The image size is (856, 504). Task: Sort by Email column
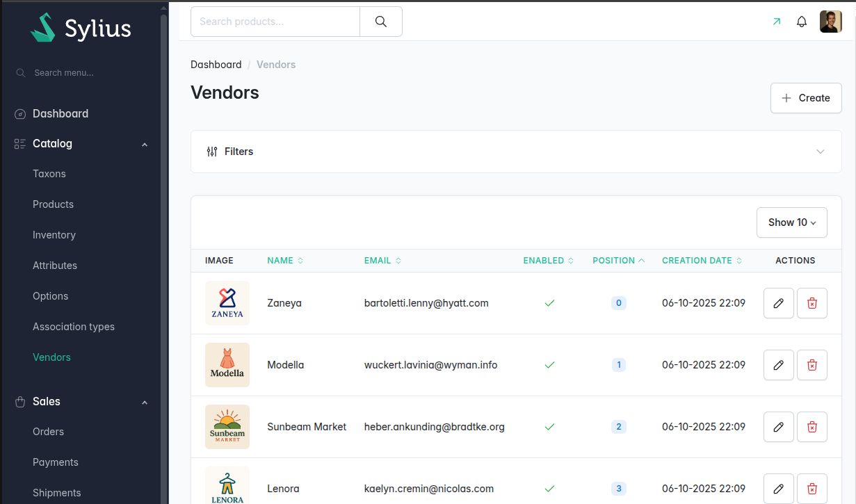[382, 261]
